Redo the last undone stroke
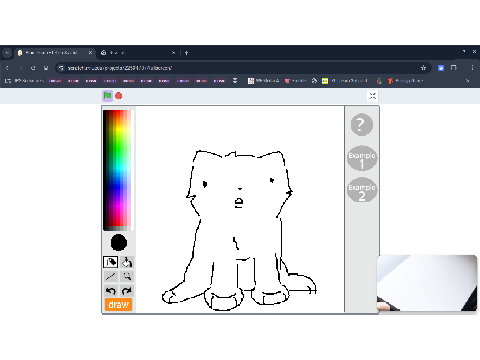The image size is (480, 360). pos(127,291)
